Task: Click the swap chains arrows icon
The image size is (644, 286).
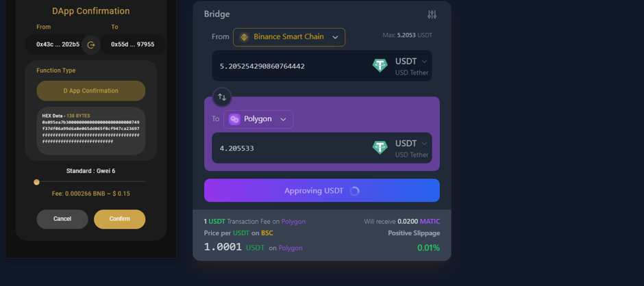Action: pyautogui.click(x=222, y=97)
